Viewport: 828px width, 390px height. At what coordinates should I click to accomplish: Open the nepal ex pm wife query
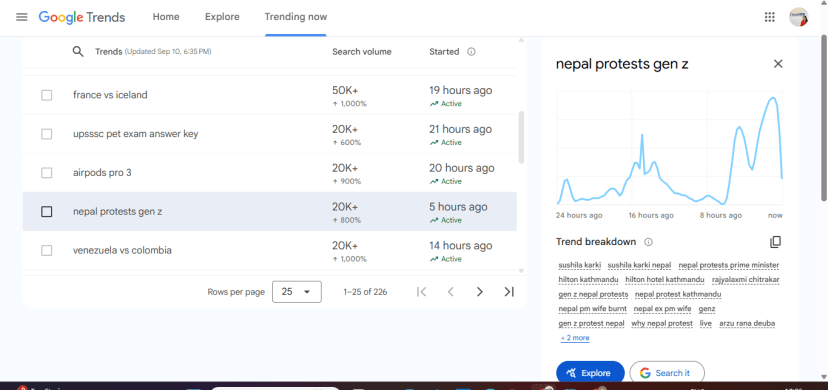[662, 309]
